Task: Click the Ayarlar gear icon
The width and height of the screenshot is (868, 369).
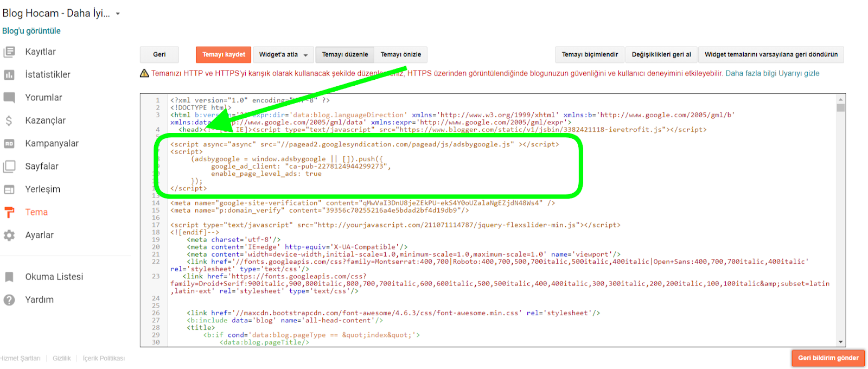Action: point(9,236)
